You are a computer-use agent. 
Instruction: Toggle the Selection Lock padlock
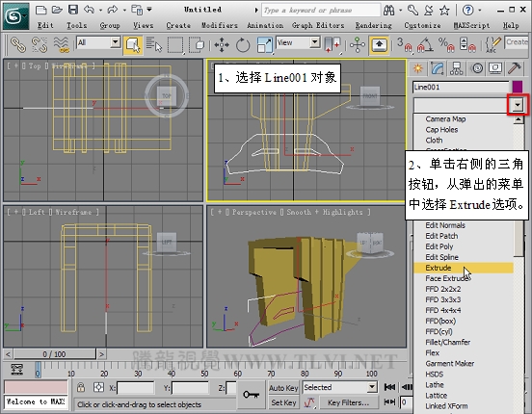point(81,387)
